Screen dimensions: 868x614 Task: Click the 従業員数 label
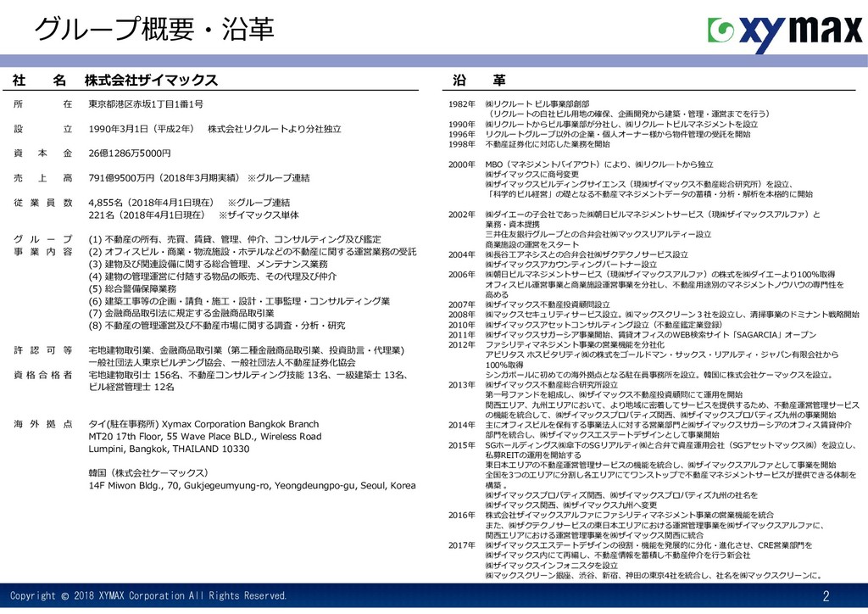point(42,203)
